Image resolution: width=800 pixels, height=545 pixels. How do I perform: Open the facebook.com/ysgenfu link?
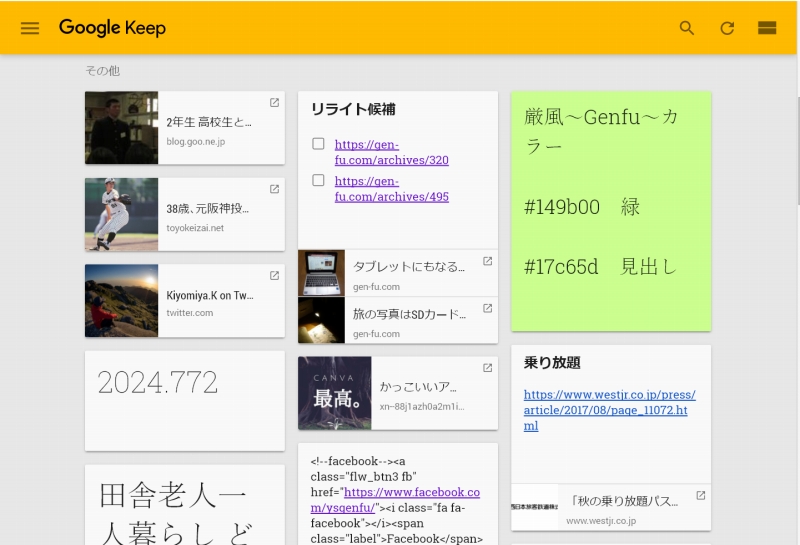[x=395, y=500]
